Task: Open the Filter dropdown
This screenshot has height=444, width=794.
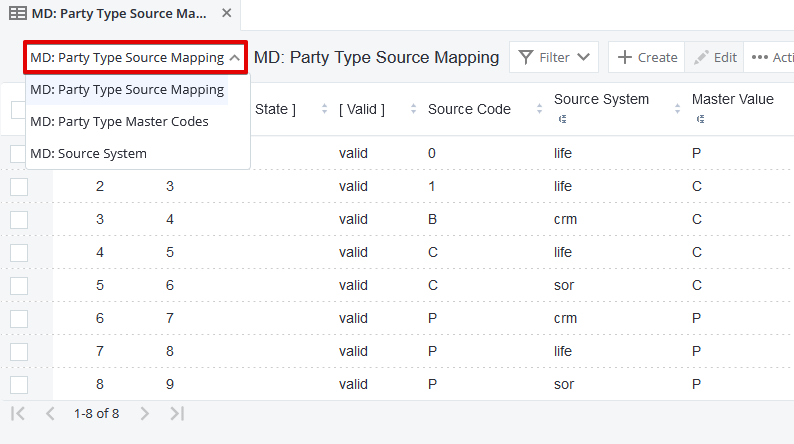Action: (x=554, y=58)
